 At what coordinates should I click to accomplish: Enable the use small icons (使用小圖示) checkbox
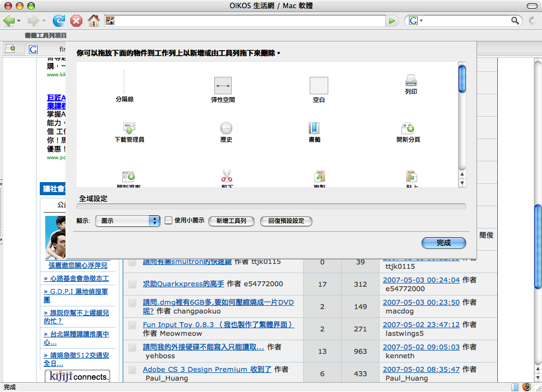click(x=168, y=220)
